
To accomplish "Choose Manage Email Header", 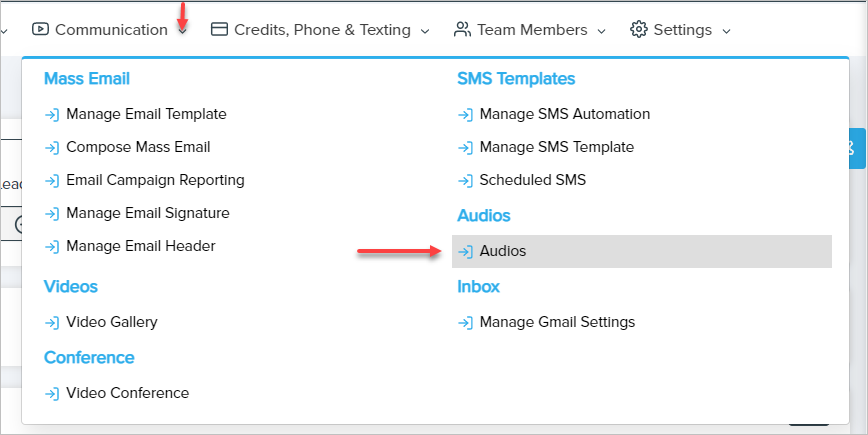I will pos(140,246).
